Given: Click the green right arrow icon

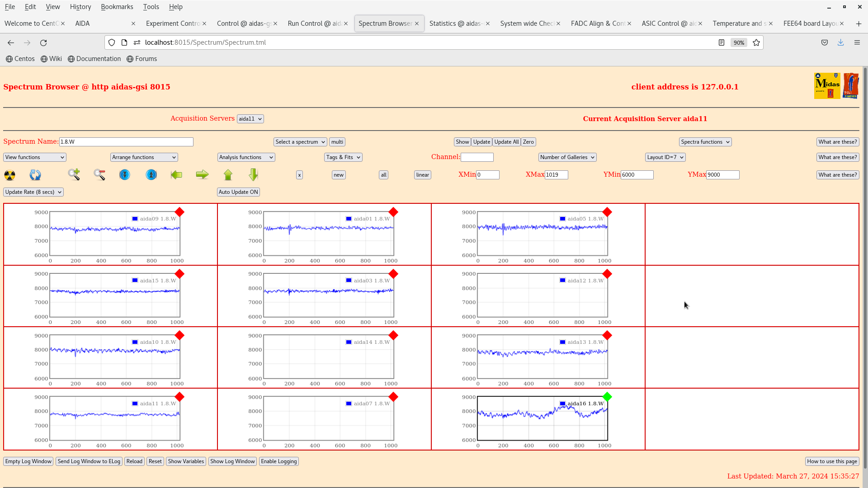Looking at the screenshot, I should point(202,175).
